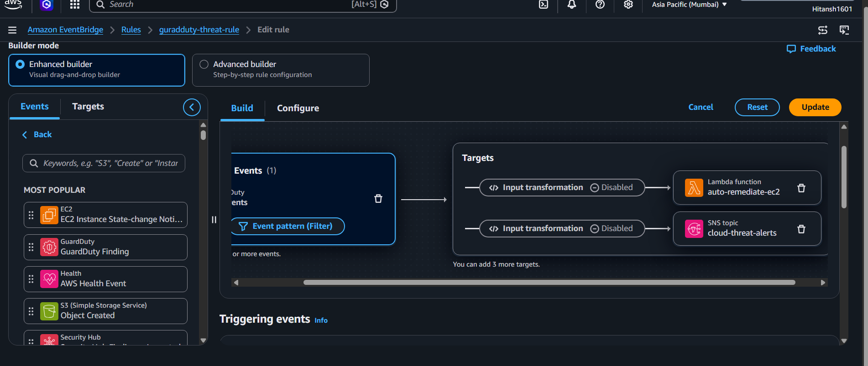This screenshot has width=868, height=366.
Task: Select the Advanced builder mode
Action: [281, 70]
